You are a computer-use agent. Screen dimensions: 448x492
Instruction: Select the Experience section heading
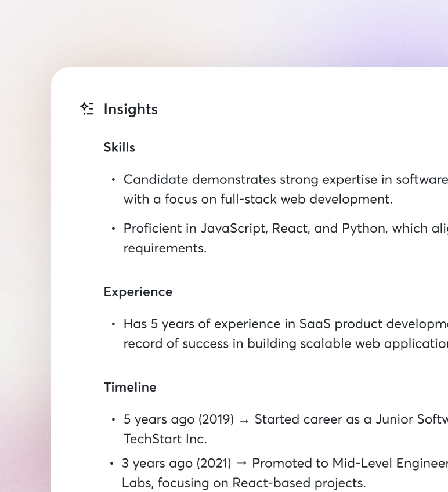coord(138,292)
